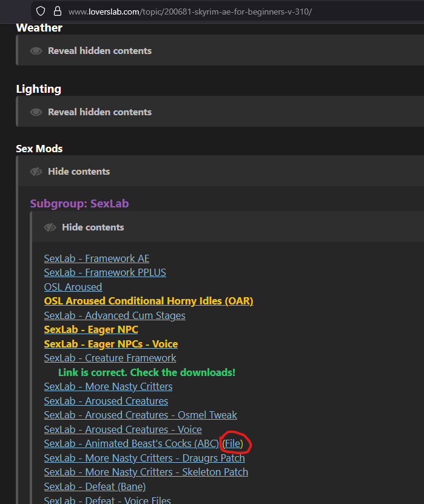The width and height of the screenshot is (424, 504).
Task: Click green note 'Link is correct. Check the downloads!'
Action: click(147, 372)
